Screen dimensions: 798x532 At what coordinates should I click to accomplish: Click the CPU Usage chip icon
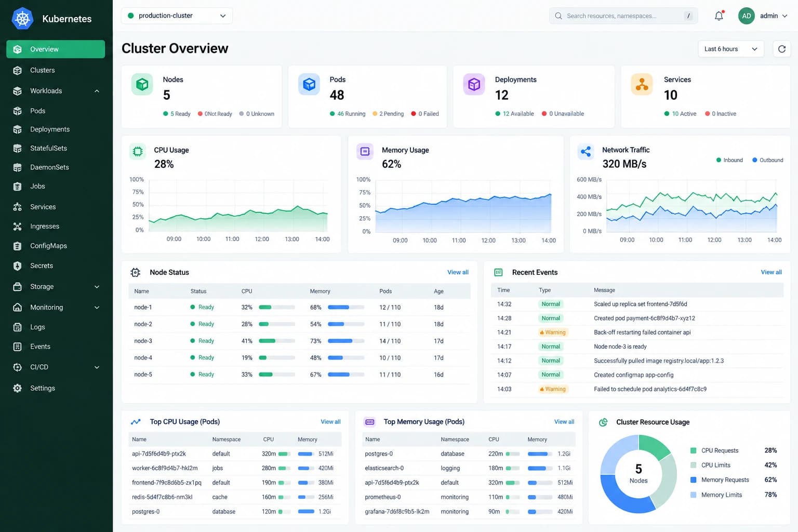pyautogui.click(x=138, y=152)
